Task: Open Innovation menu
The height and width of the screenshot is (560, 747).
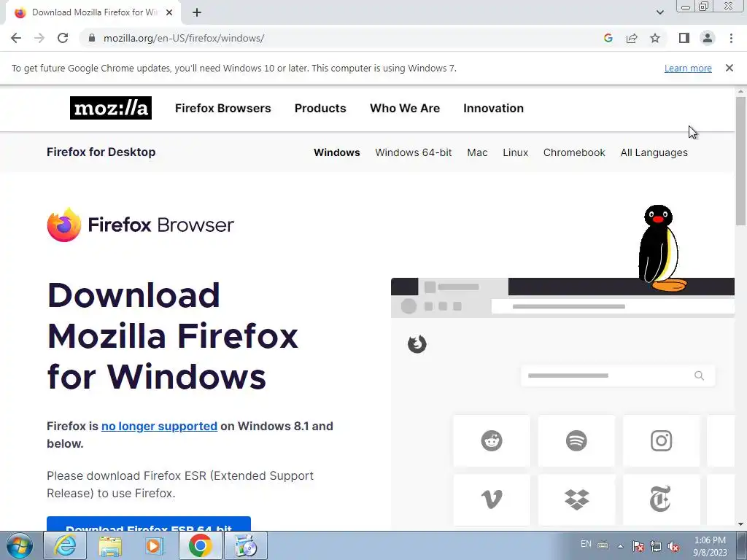Action: click(494, 108)
